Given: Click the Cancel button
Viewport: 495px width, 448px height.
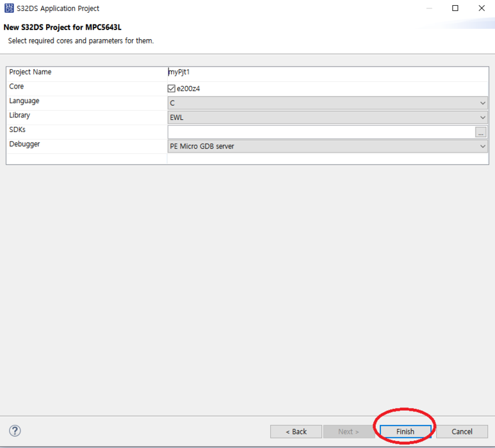Looking at the screenshot, I should 462,431.
